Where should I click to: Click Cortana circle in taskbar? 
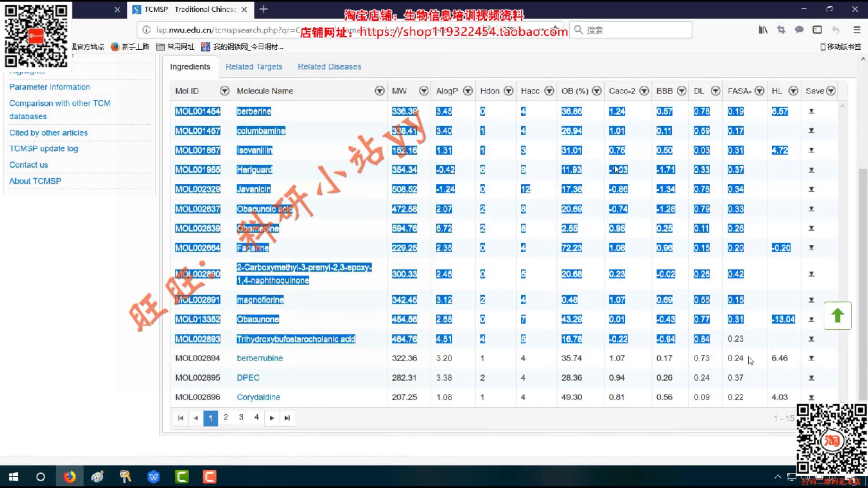click(x=41, y=477)
